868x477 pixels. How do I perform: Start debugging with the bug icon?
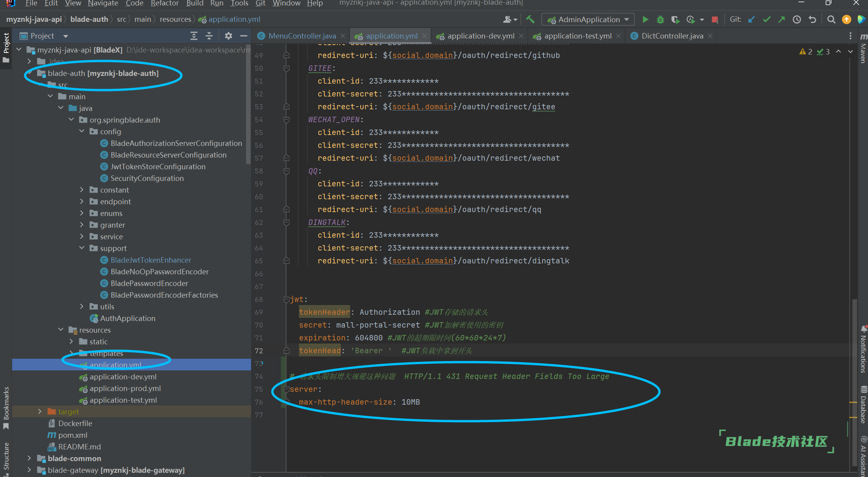click(x=660, y=19)
